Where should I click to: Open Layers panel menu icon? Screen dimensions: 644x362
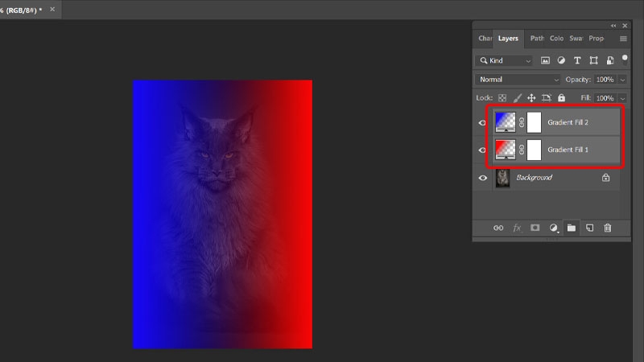click(623, 39)
